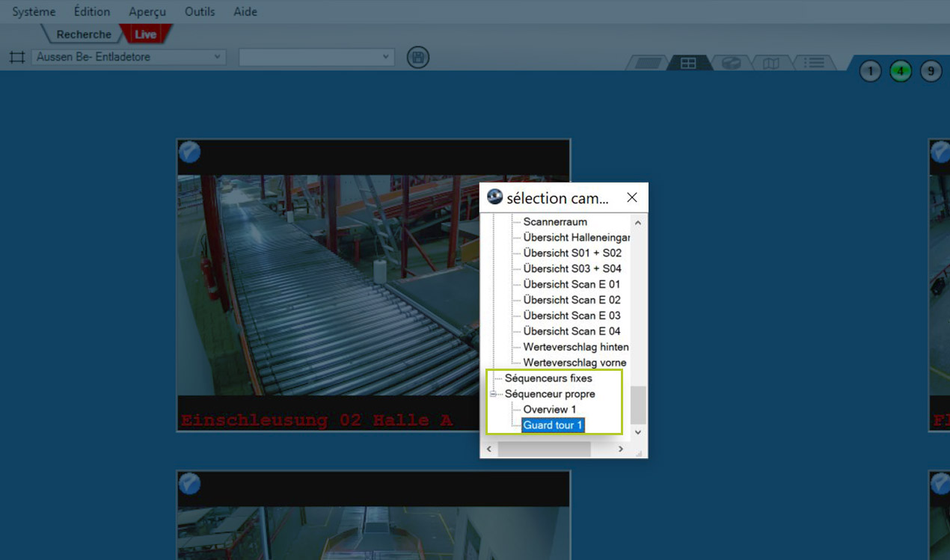The width and height of the screenshot is (950, 560).
Task: Select Übersicht Scan E 02 camera
Action: [x=571, y=301]
